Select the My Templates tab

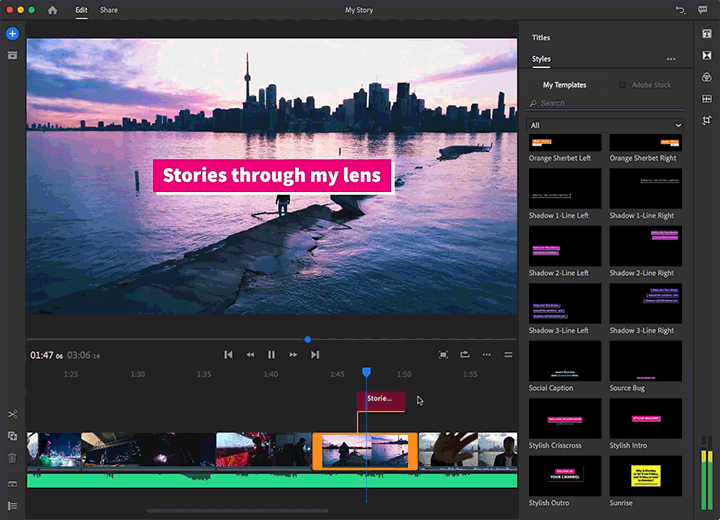point(564,85)
